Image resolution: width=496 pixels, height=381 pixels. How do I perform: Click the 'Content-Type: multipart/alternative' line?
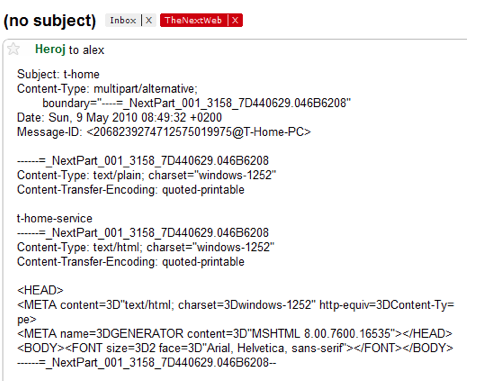click(x=107, y=89)
